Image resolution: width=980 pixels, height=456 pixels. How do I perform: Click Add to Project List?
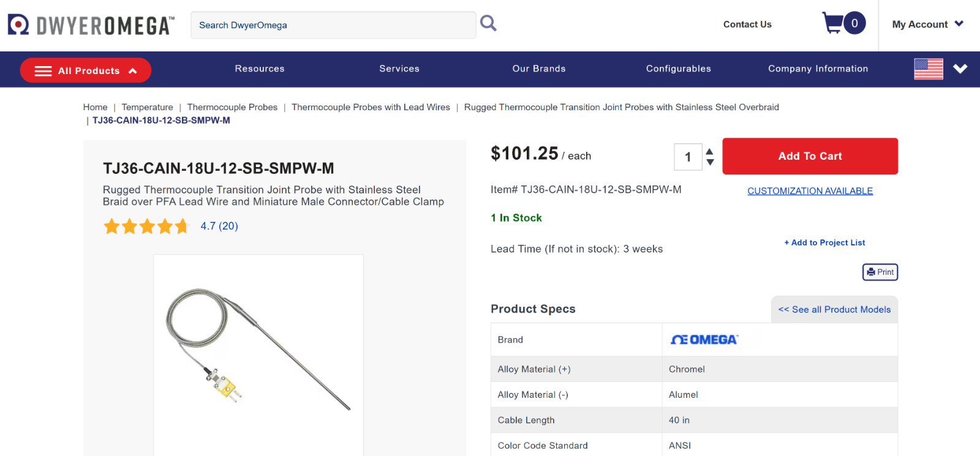[824, 242]
